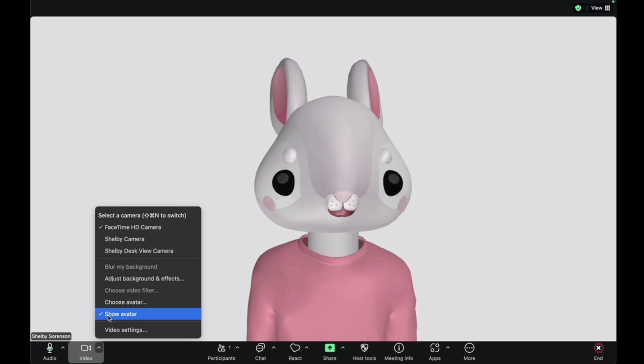Expand the Share options chevron
The image size is (644, 364).
pyautogui.click(x=343, y=347)
